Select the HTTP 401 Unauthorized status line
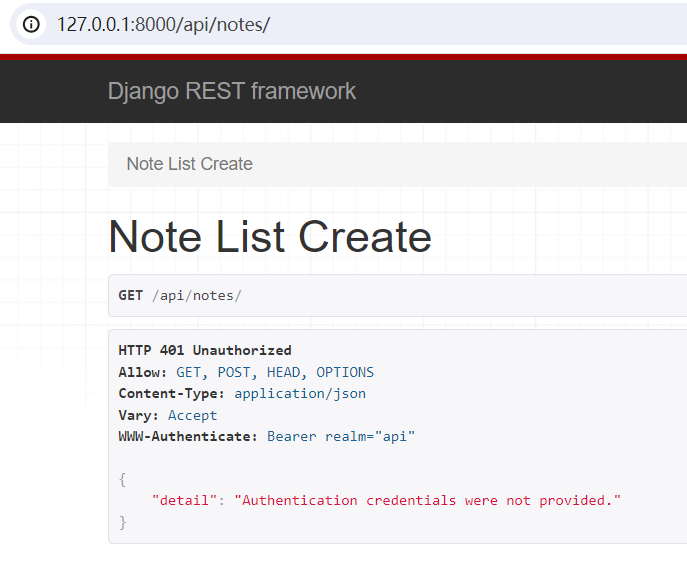The height and width of the screenshot is (569, 687). (x=205, y=350)
